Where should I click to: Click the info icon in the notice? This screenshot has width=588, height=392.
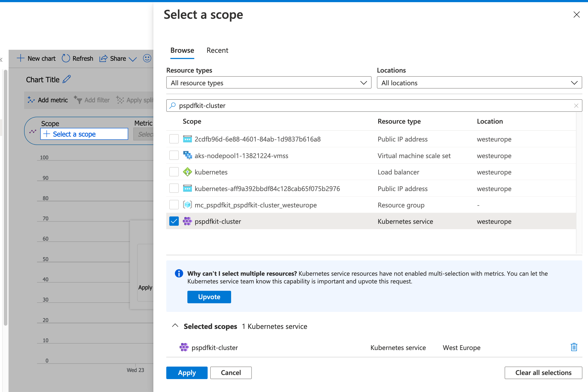[x=179, y=274]
